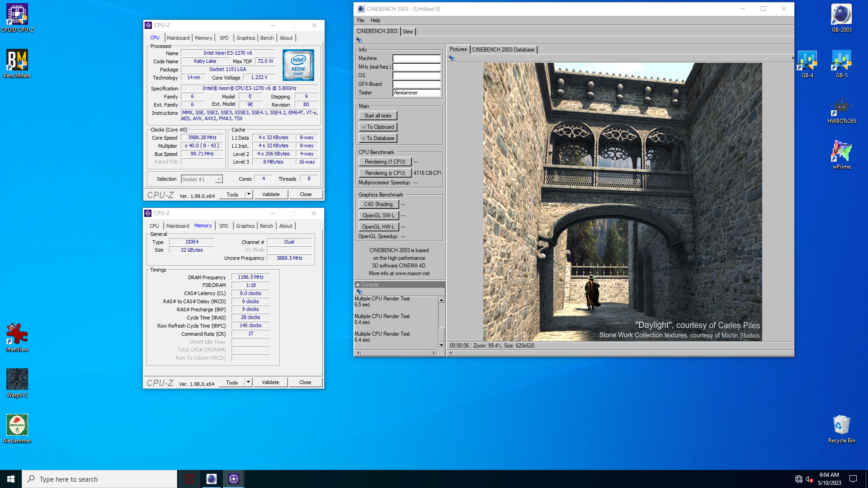Open About tab in bottom CPU-Z

pyautogui.click(x=286, y=226)
